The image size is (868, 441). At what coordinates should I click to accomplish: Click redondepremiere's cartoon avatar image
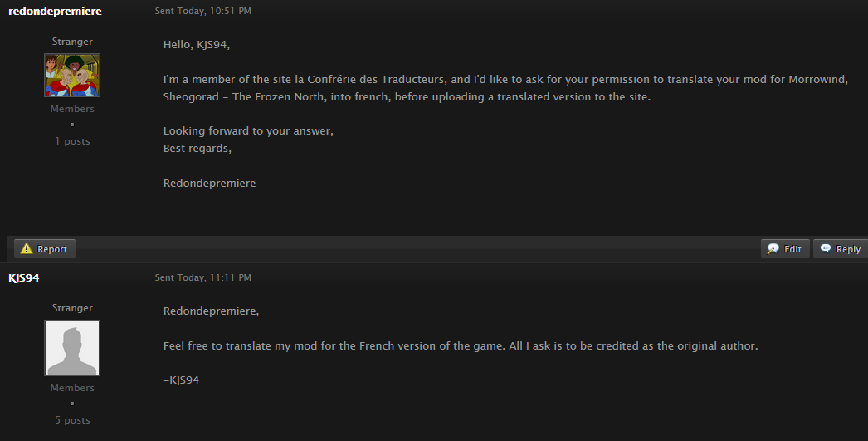point(72,76)
